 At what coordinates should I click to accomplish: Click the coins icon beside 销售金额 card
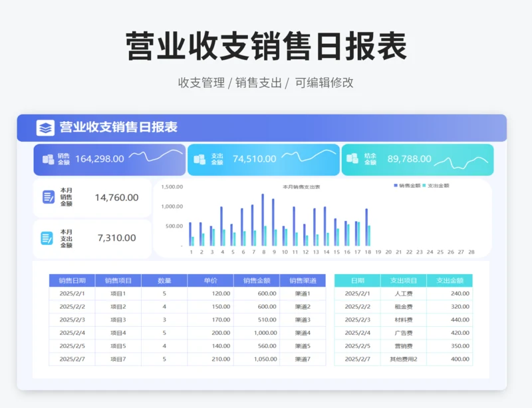(48, 159)
